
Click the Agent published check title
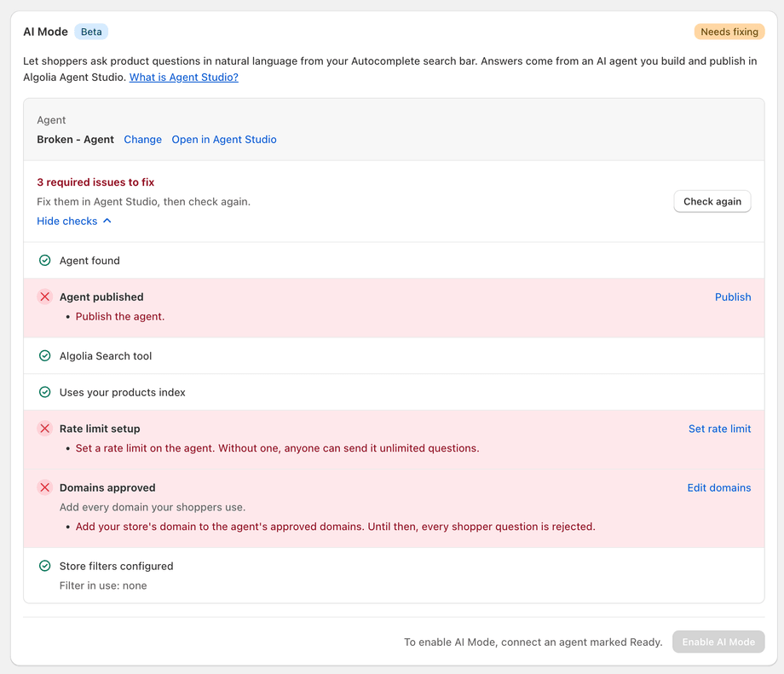[101, 297]
